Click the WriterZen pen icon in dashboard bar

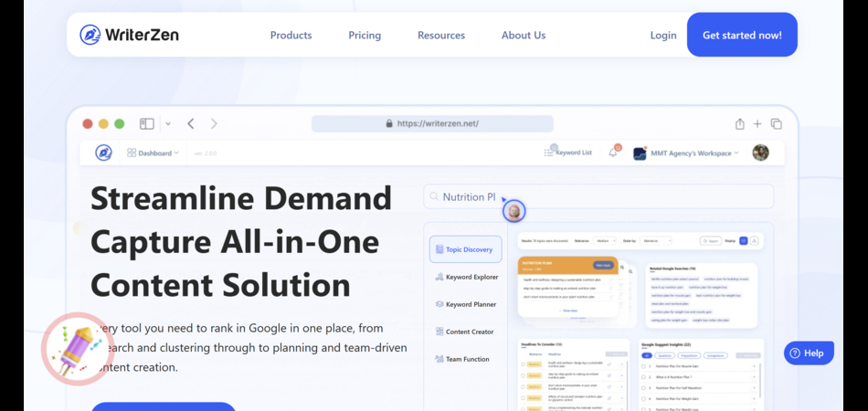pyautogui.click(x=103, y=153)
